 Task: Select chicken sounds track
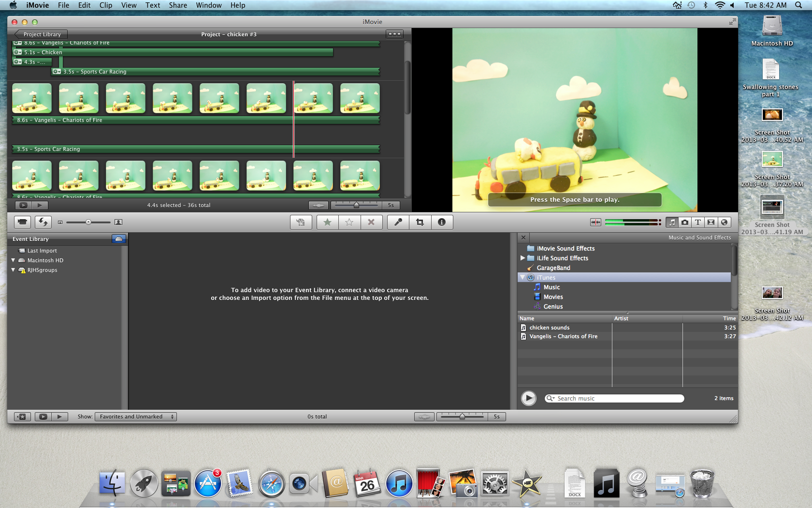[x=627, y=328]
